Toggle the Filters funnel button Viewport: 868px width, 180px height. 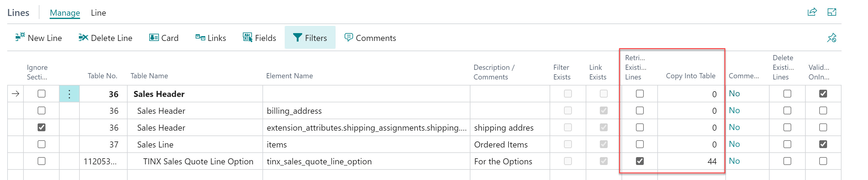point(310,37)
